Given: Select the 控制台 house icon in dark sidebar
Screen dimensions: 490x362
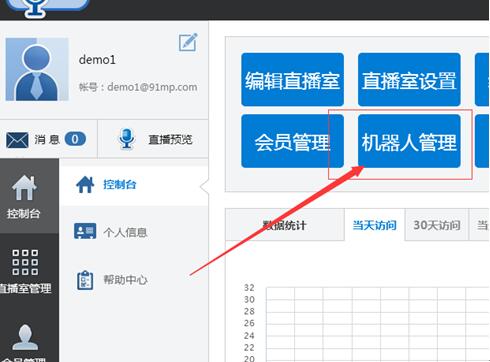Looking at the screenshot, I should (24, 188).
